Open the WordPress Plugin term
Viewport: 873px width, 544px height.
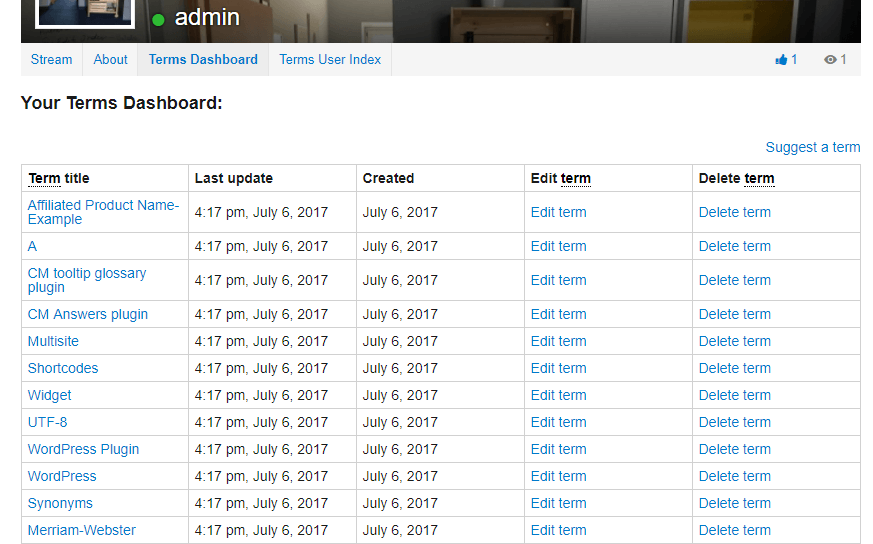[83, 449]
